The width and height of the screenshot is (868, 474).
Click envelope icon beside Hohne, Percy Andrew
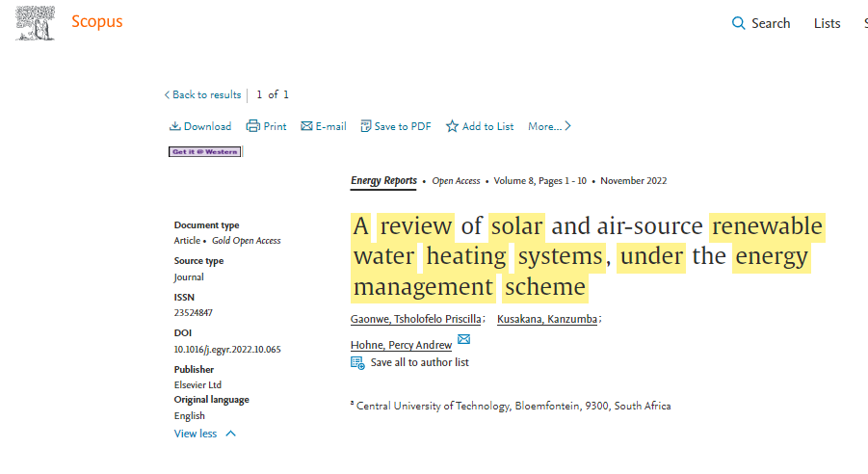(463, 340)
